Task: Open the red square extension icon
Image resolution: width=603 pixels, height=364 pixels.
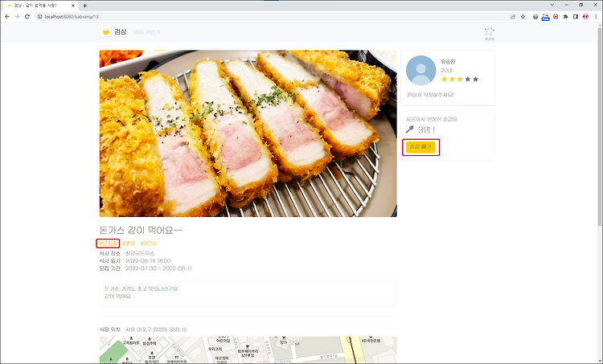Action: pyautogui.click(x=556, y=17)
